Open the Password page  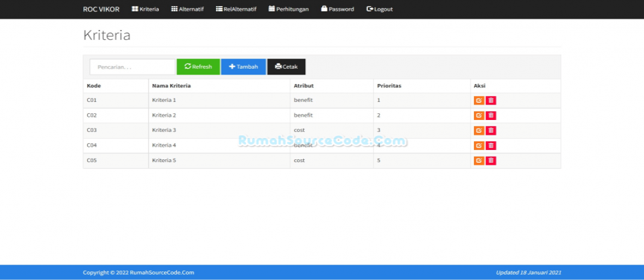tap(337, 9)
